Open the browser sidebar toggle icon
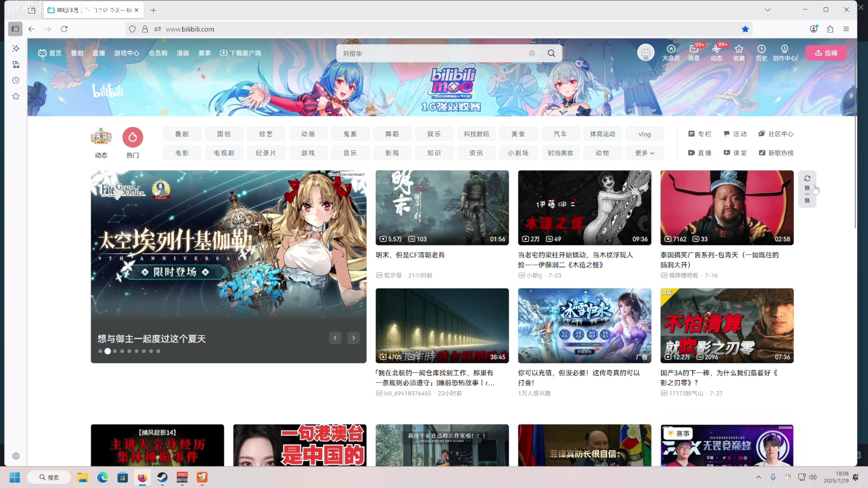The image size is (868, 488). 15,29
